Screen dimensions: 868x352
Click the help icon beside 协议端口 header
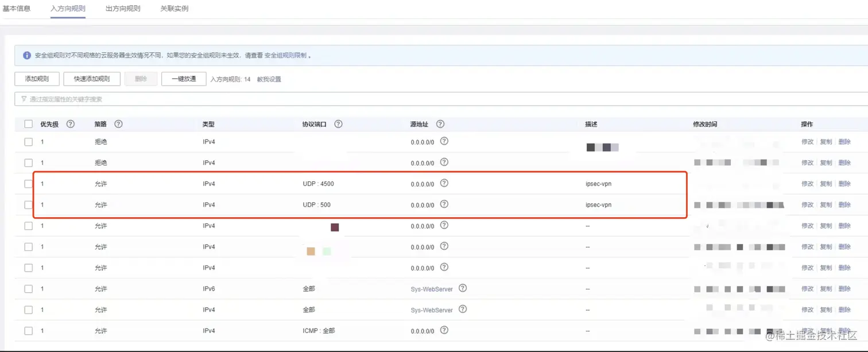tap(338, 123)
